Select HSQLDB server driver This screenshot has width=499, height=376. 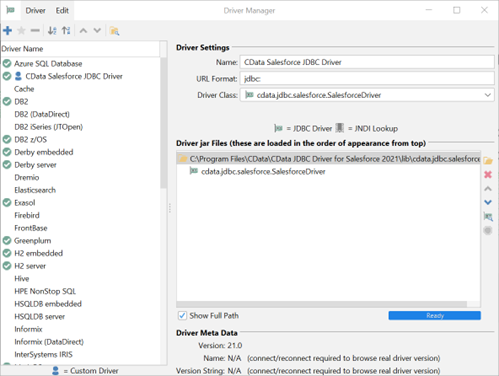point(40,316)
